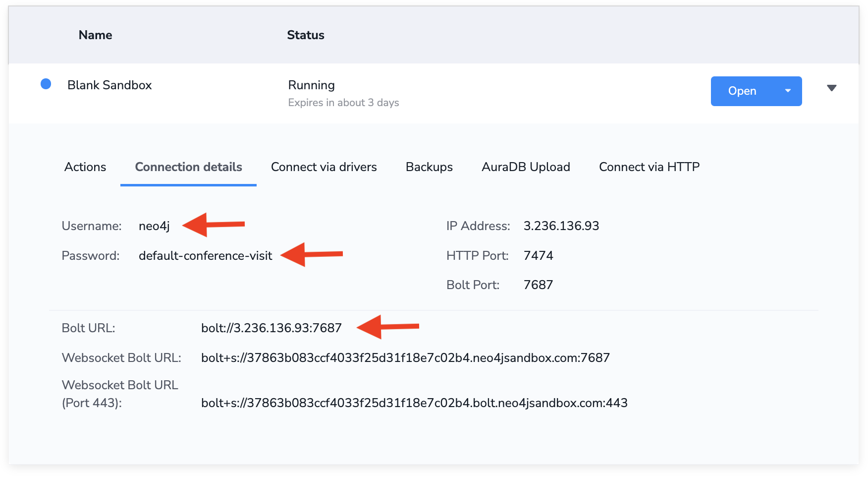This screenshot has width=868, height=477.
Task: Select the HTTP Port 7474 value
Action: click(x=539, y=255)
